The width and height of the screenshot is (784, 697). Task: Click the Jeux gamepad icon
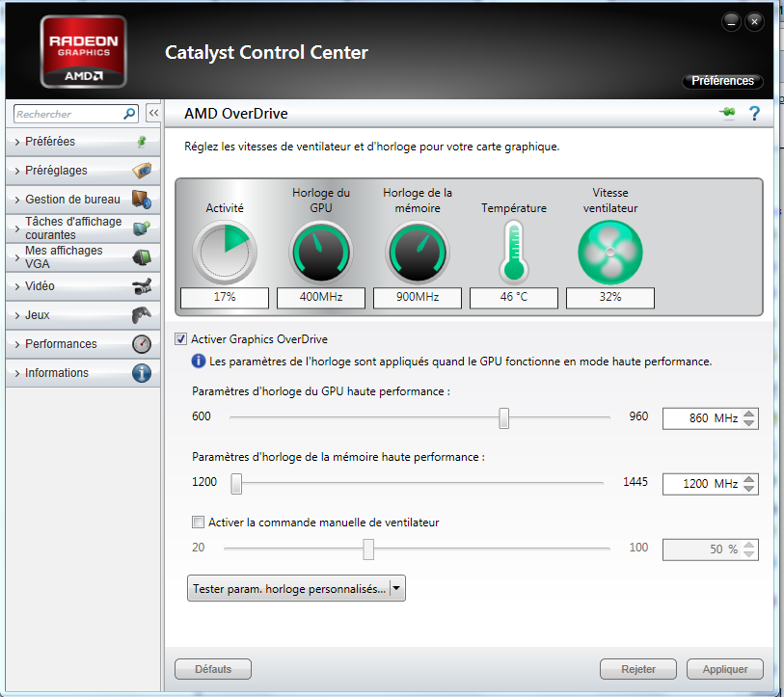142,315
